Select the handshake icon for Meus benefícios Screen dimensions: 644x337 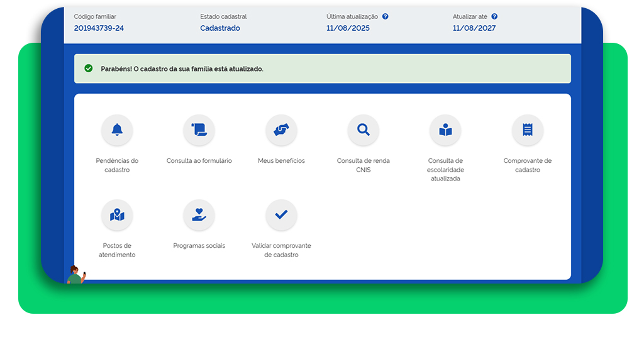click(x=281, y=130)
